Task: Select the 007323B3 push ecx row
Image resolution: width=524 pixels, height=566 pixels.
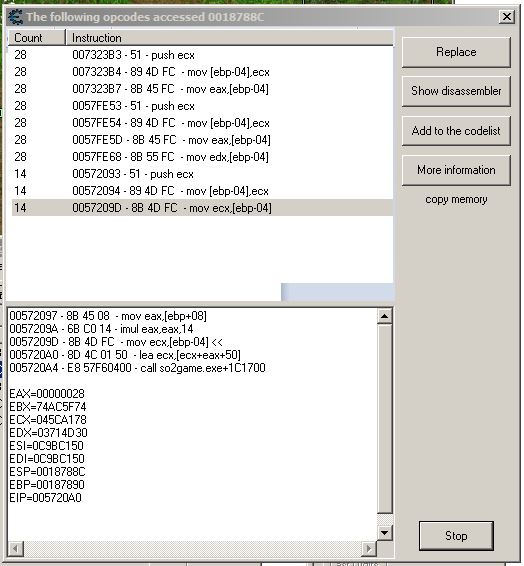Action: [x=202, y=55]
